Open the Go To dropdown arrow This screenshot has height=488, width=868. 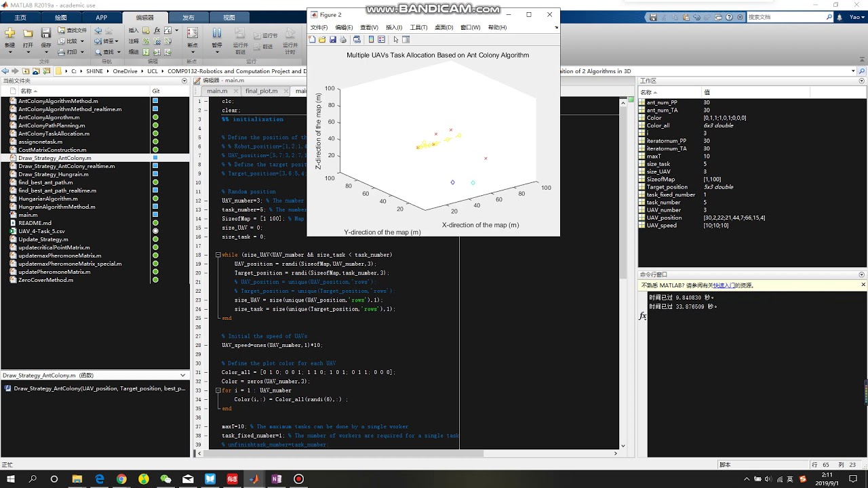[x=117, y=41]
